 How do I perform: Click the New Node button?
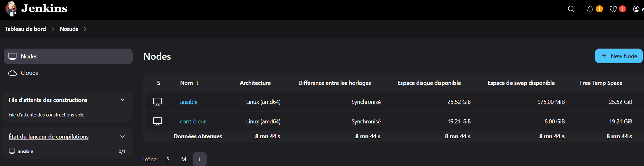coord(619,56)
